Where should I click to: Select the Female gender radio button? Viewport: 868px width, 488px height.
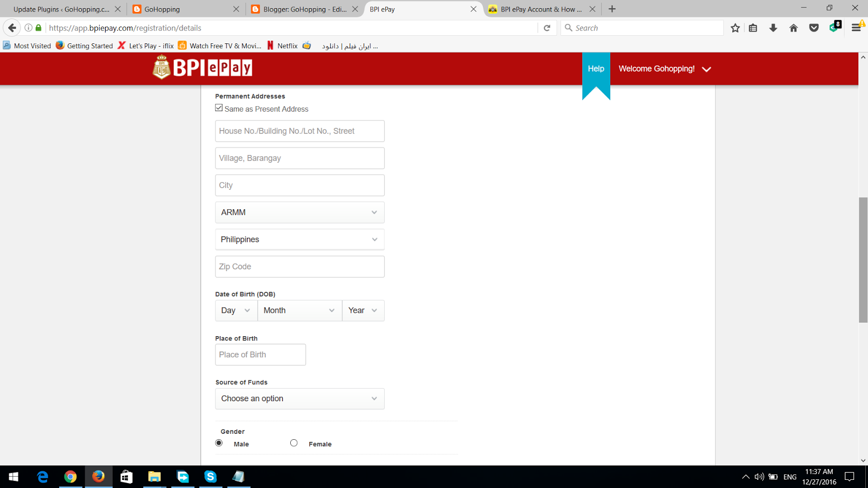[293, 442]
